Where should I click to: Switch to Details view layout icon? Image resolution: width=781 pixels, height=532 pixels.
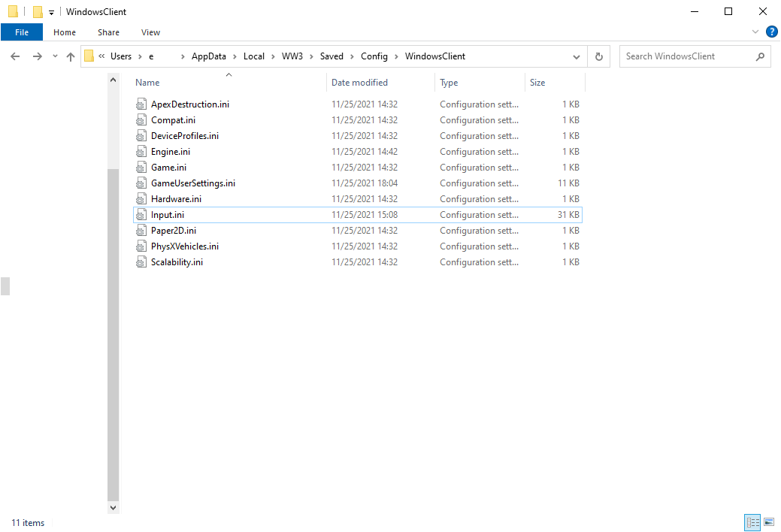(752, 522)
